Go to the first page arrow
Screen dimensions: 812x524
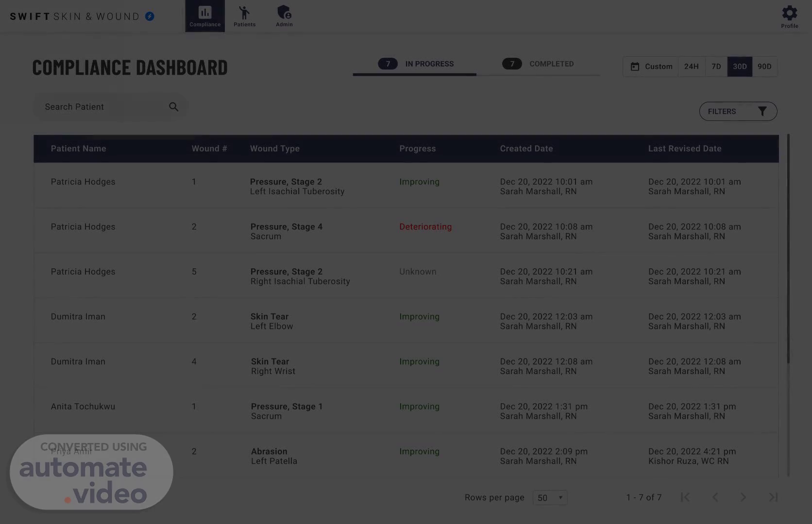(685, 497)
